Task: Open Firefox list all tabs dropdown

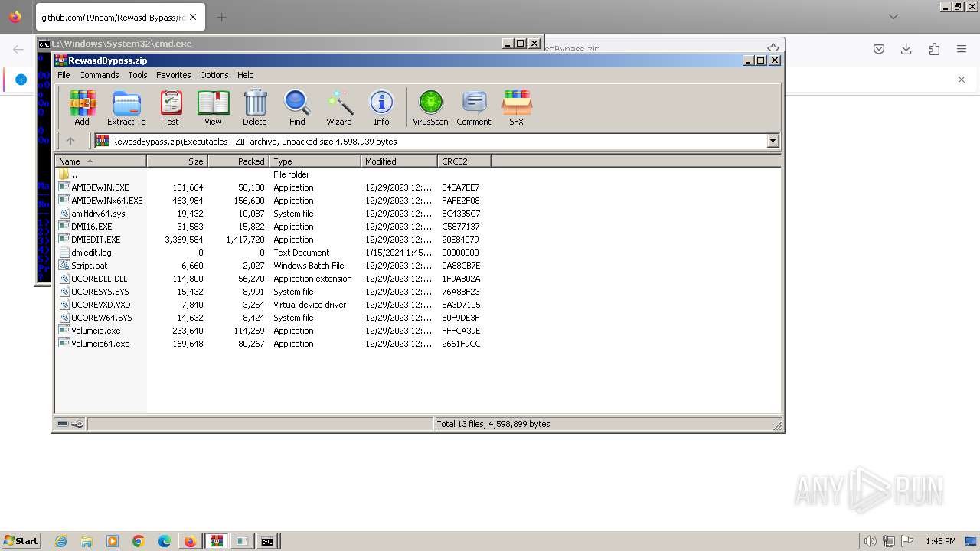Action: tap(893, 16)
